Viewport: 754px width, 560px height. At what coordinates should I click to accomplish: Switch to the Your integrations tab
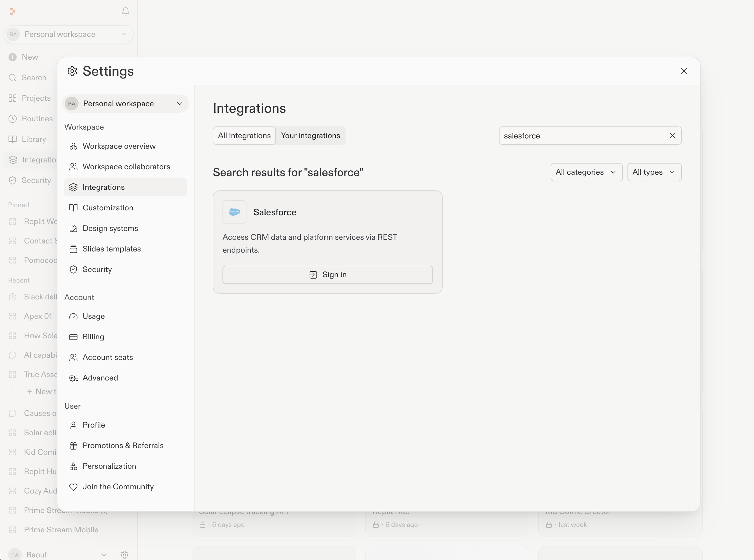click(x=310, y=136)
